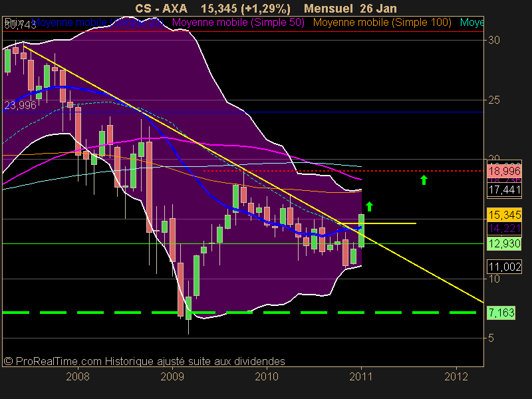The width and height of the screenshot is (532, 399).
Task: Click the 2009 label on time axis
Action: tap(172, 376)
